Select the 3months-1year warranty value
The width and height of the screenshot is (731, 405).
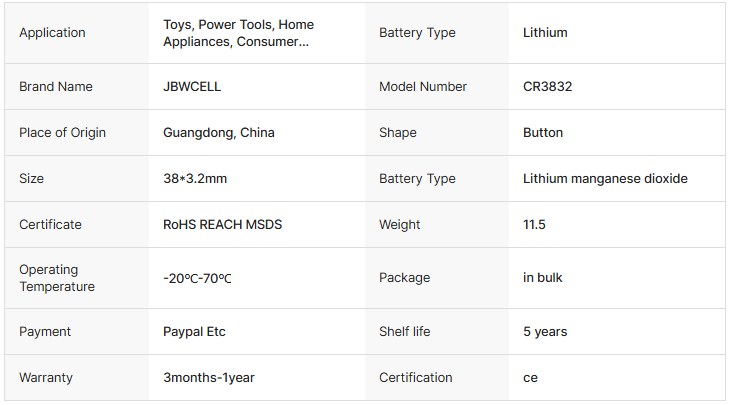(x=208, y=378)
